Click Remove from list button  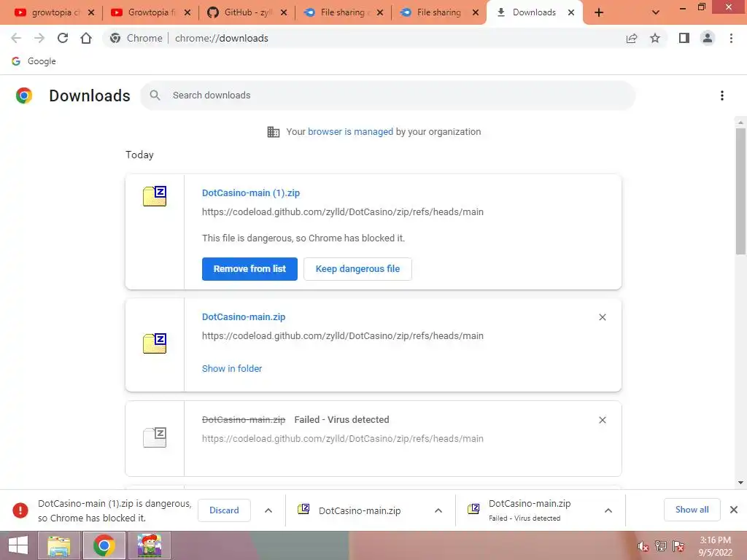tap(249, 269)
